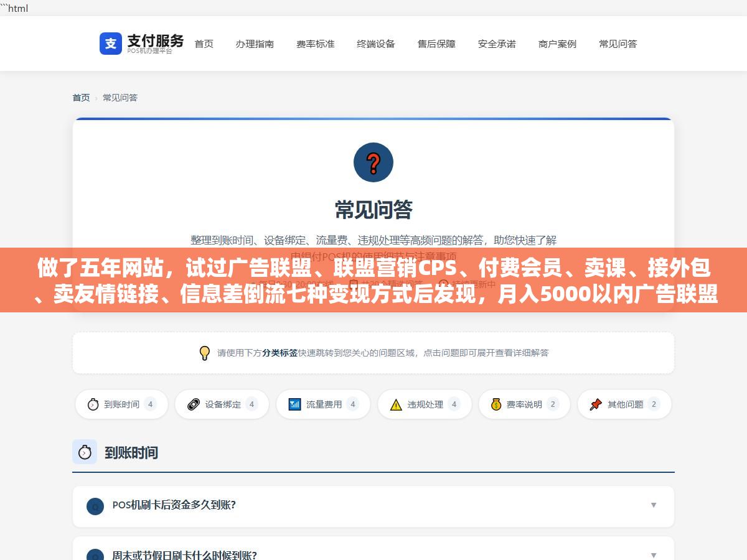The image size is (747, 560).
Task: Click pushpin icon in 其他问题 tag
Action: [596, 404]
